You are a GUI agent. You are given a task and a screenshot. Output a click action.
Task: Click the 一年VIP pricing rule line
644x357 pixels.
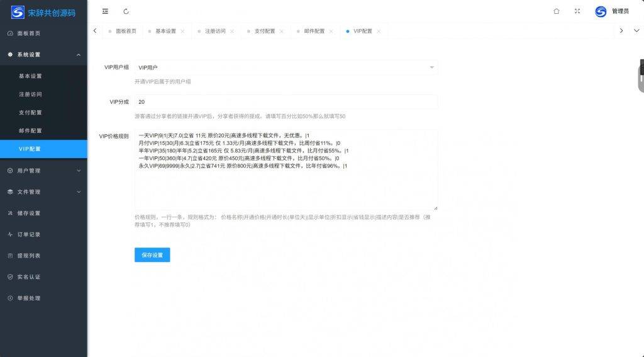(239, 158)
